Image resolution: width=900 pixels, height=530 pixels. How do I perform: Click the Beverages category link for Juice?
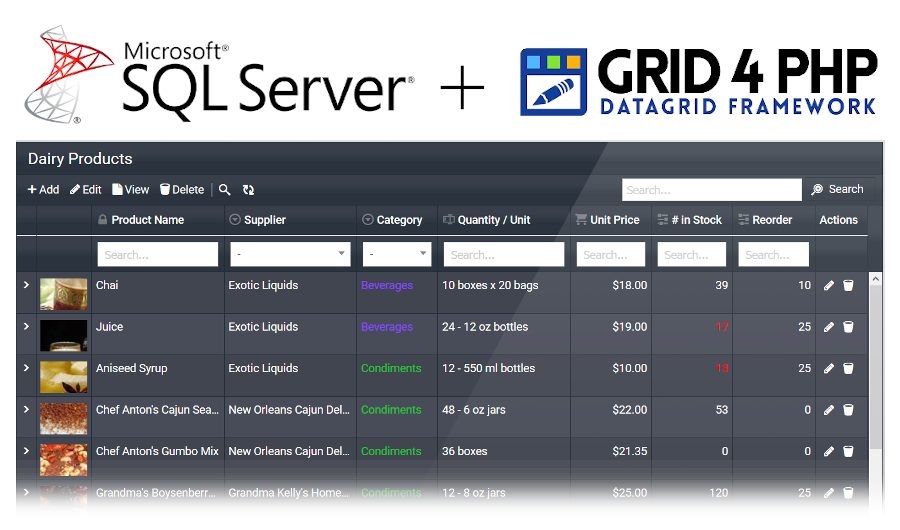[387, 327]
